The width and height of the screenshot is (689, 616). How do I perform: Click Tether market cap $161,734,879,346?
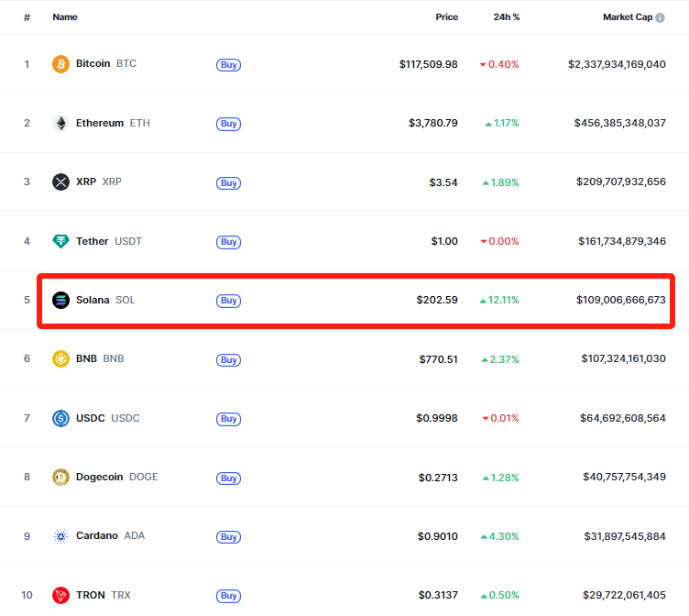(622, 241)
